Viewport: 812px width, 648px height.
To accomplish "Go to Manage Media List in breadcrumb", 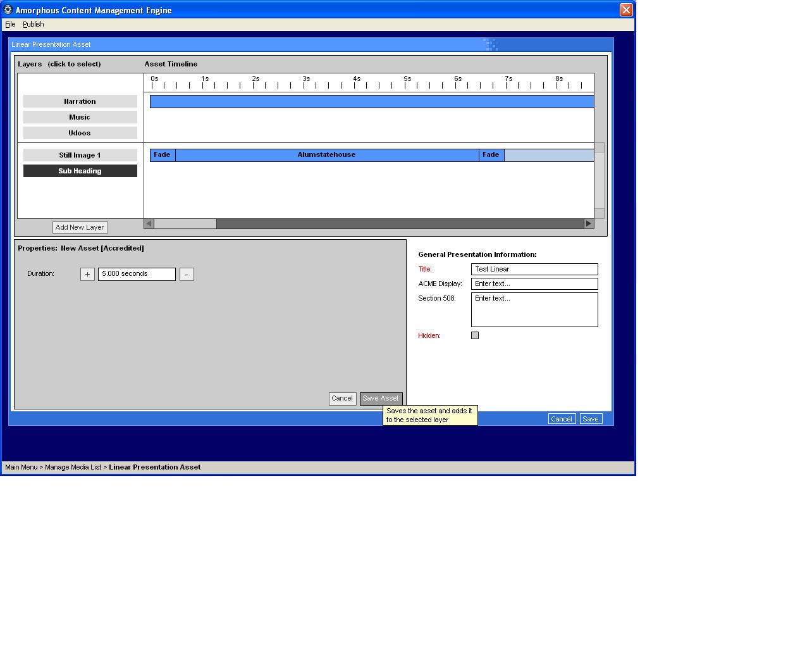I will [73, 467].
